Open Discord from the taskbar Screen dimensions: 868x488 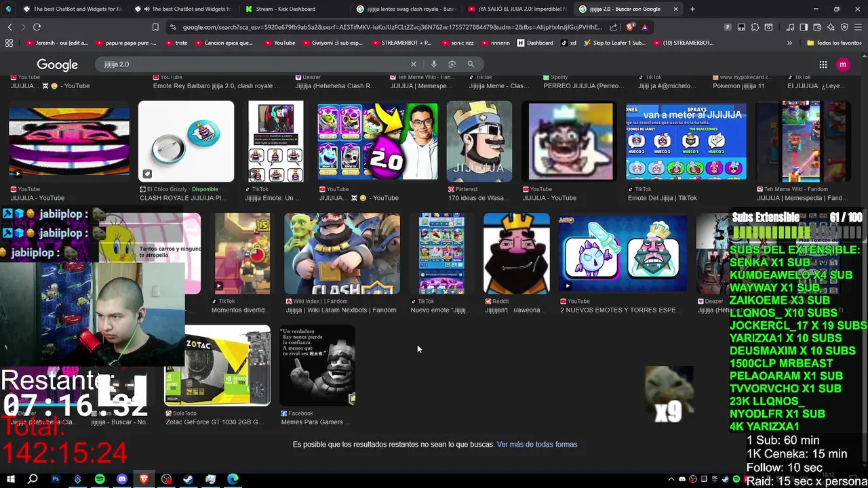pyautogui.click(x=122, y=479)
